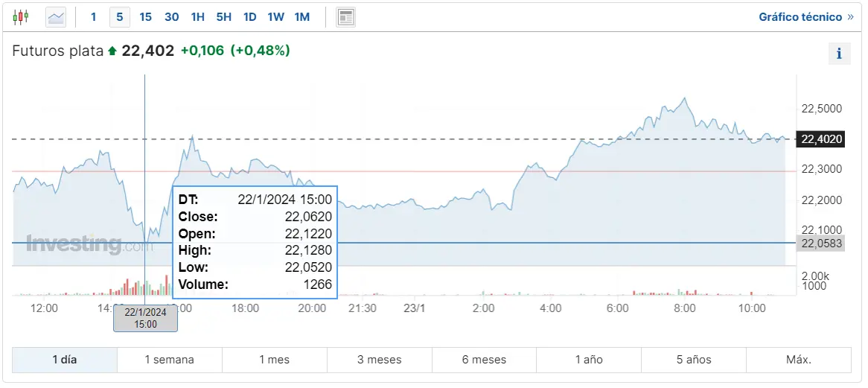The width and height of the screenshot is (868, 388).
Task: Show the 3 meses range
Action: tap(379, 360)
